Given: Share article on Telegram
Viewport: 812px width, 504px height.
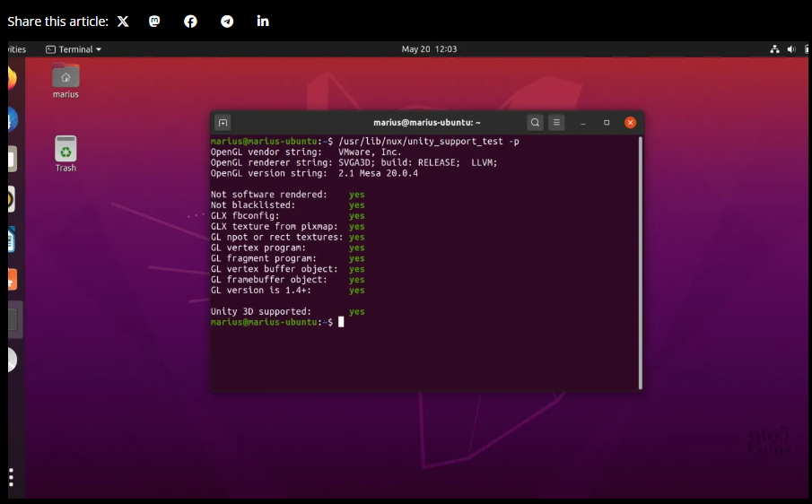Looking at the screenshot, I should coord(227,22).
